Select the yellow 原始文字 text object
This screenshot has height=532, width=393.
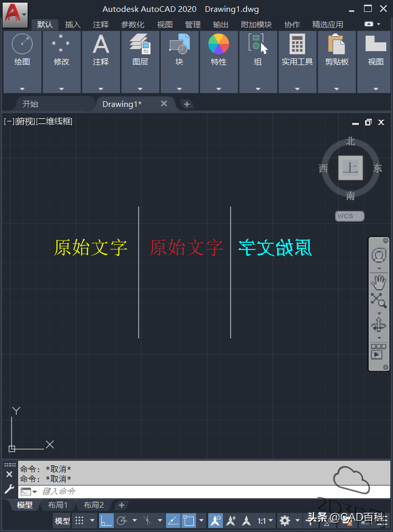(x=90, y=247)
